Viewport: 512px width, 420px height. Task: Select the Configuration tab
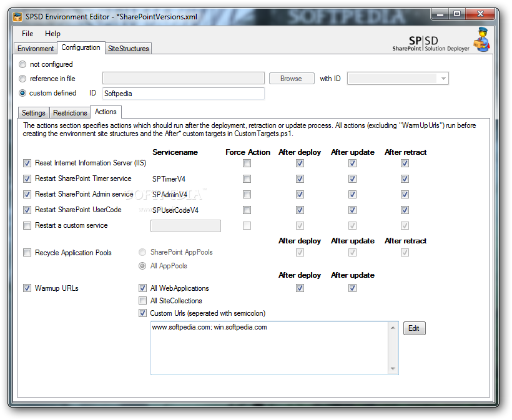81,47
